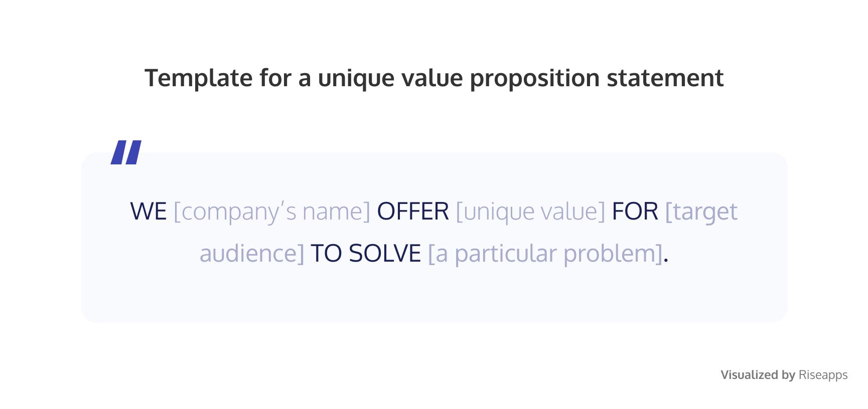Click the "audience]" placeholder text
The width and height of the screenshot is (868, 409).
[x=252, y=254]
